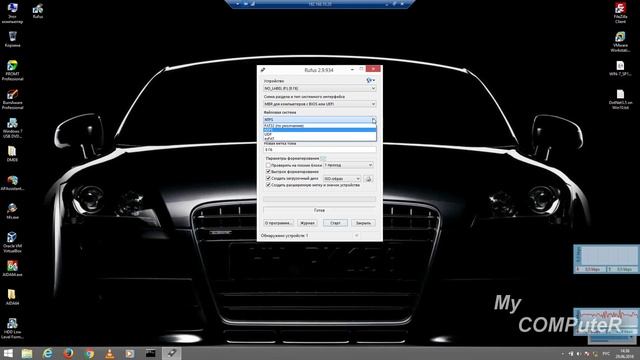This screenshot has width=640, height=360.
Task: Open the This Computer desktop icon
Action: (12, 13)
